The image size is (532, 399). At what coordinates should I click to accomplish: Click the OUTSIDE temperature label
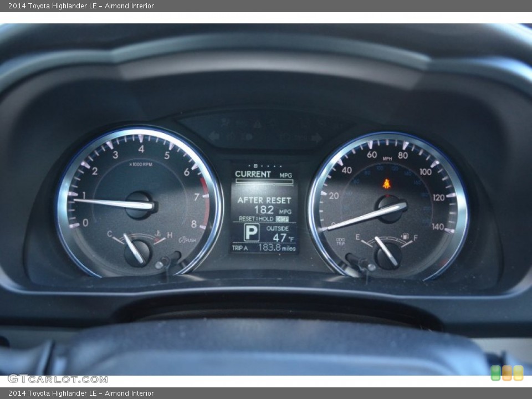(277, 228)
